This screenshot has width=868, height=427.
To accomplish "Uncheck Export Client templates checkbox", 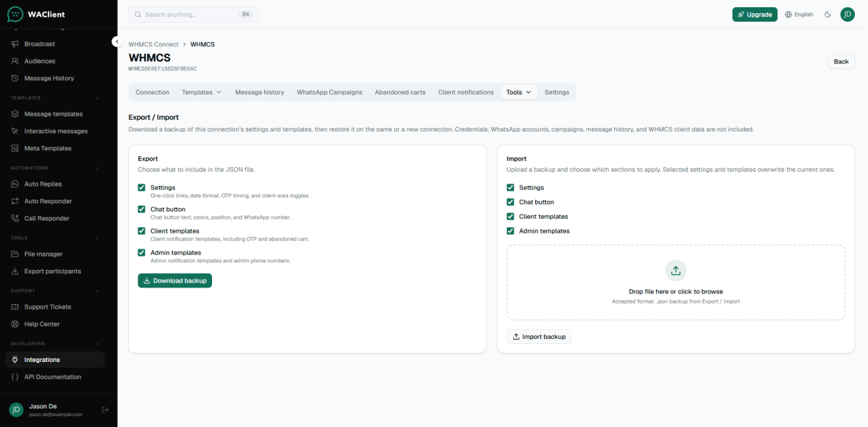I will coord(142,231).
